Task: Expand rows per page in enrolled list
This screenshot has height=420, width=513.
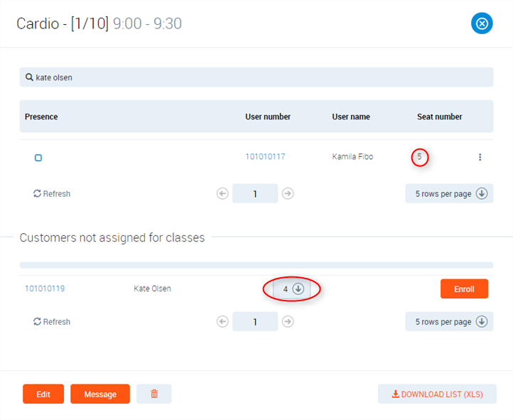Action: coord(448,193)
